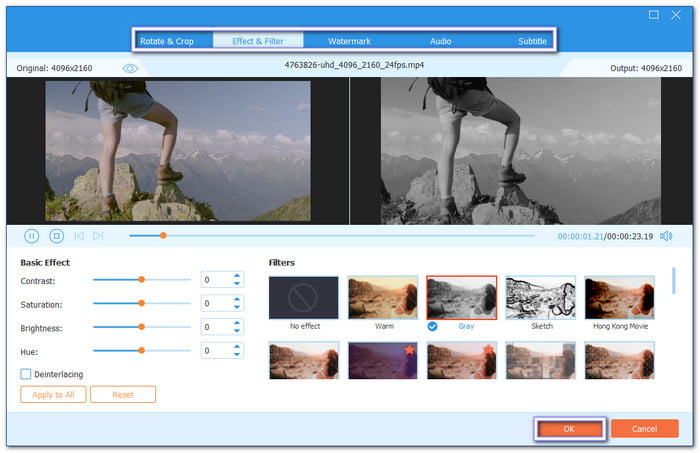The height and width of the screenshot is (453, 700).
Task: Click the filters list scrollbar
Action: click(674, 281)
